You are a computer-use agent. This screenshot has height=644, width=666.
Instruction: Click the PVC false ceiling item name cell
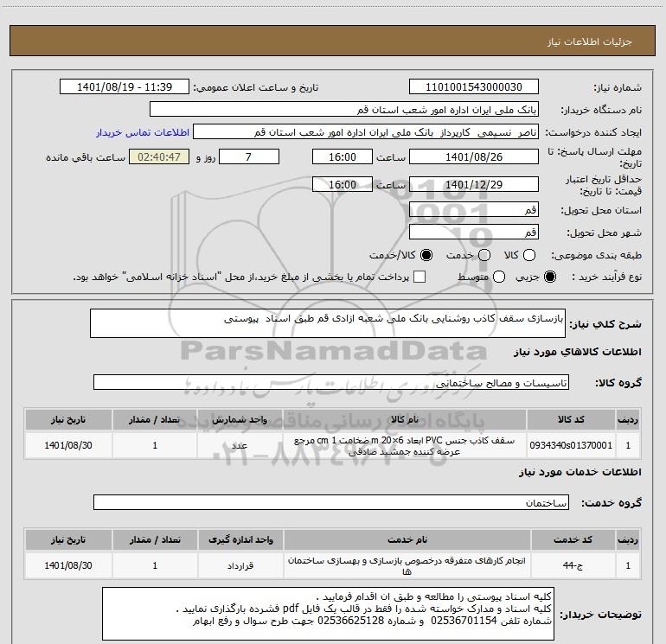[x=405, y=445]
